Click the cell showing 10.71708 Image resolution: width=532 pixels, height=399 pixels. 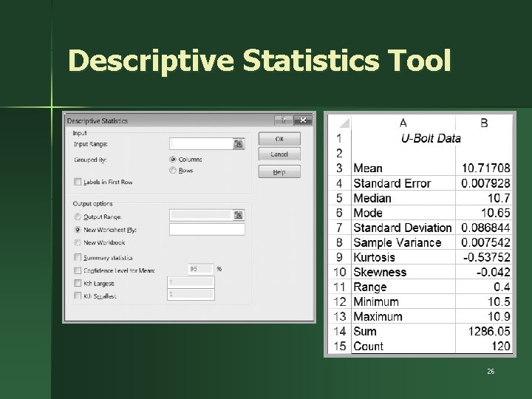point(484,168)
